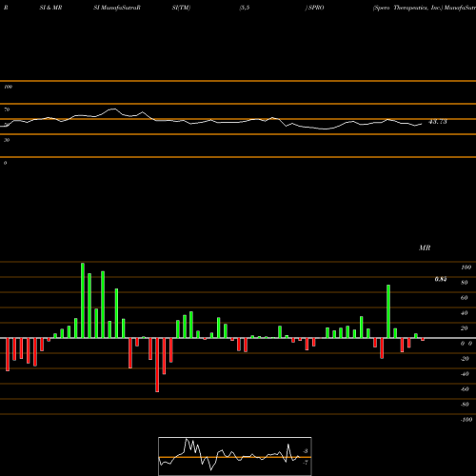476x476 pixels.
Task: Click the MR axis label 40
Action: 465,313
